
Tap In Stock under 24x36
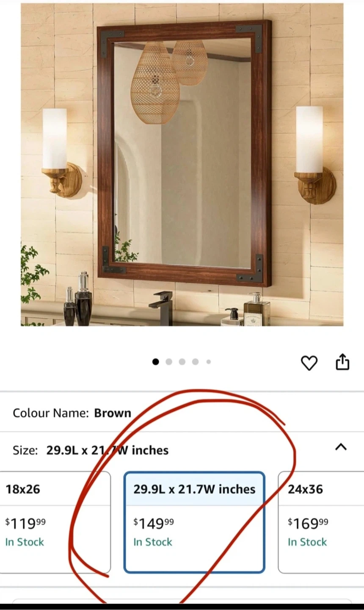pyautogui.click(x=307, y=542)
